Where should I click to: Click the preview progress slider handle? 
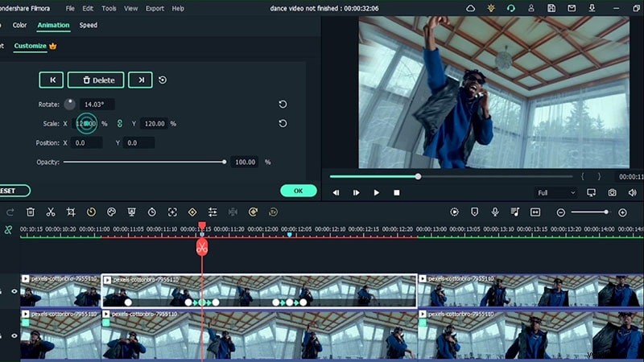[x=418, y=176]
